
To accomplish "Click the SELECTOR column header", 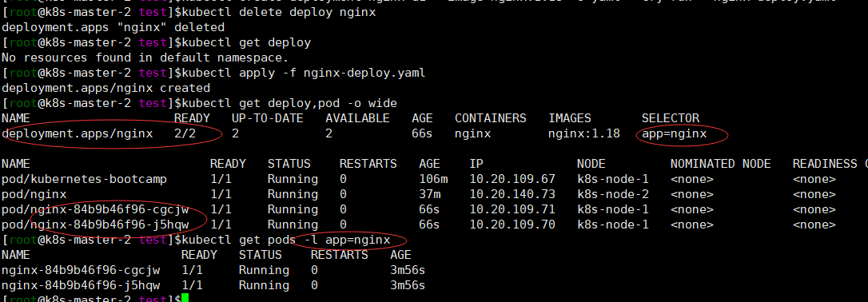I will pos(671,118).
